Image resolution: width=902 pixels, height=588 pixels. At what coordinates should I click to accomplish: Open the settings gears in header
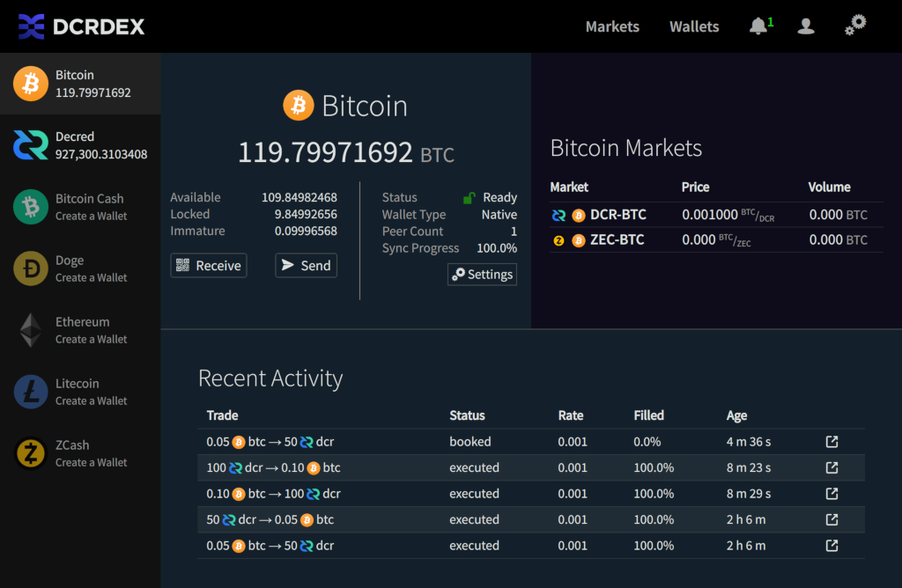[855, 26]
